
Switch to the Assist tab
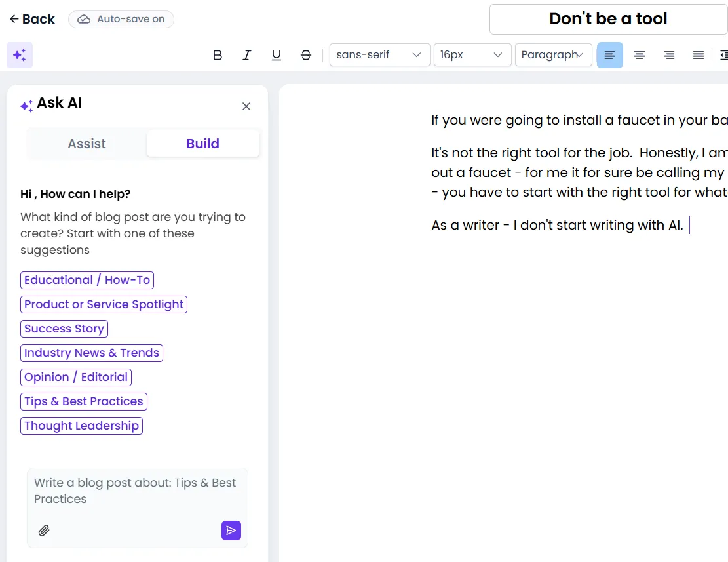[86, 144]
